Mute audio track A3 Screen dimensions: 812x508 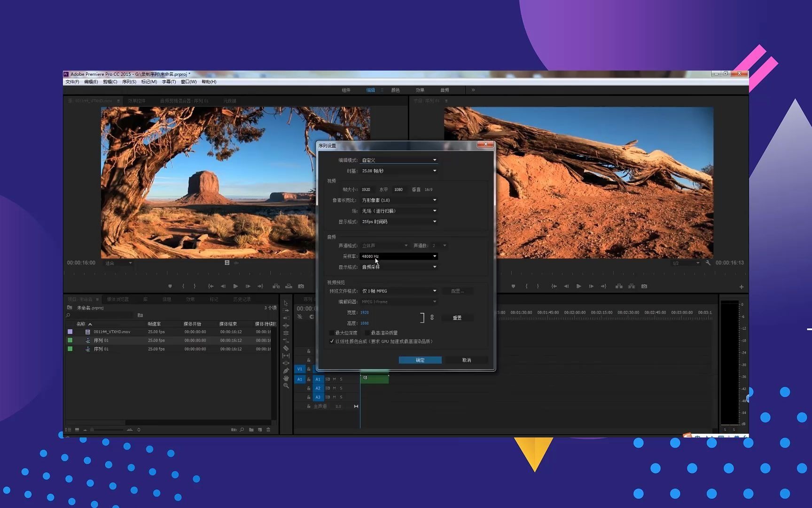click(335, 397)
